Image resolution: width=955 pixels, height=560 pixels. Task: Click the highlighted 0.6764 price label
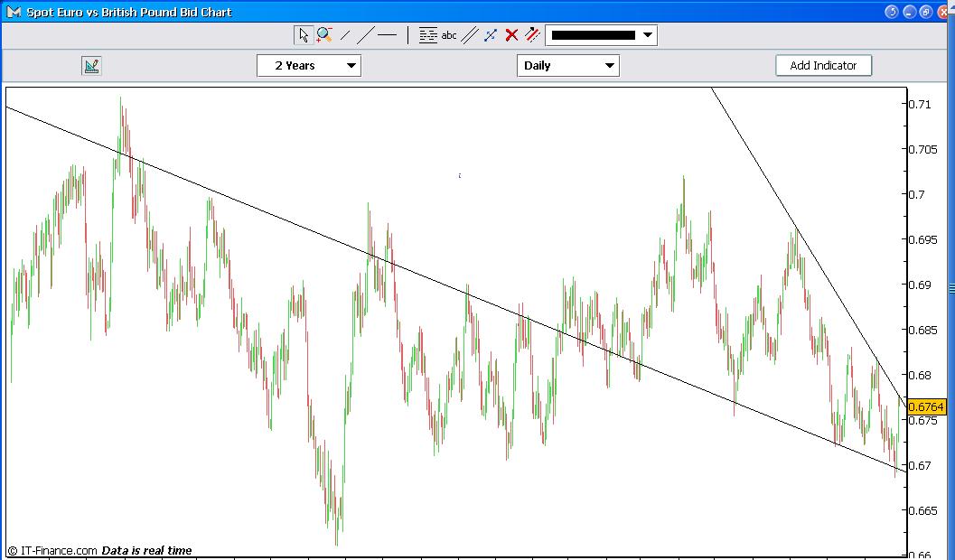click(x=927, y=406)
